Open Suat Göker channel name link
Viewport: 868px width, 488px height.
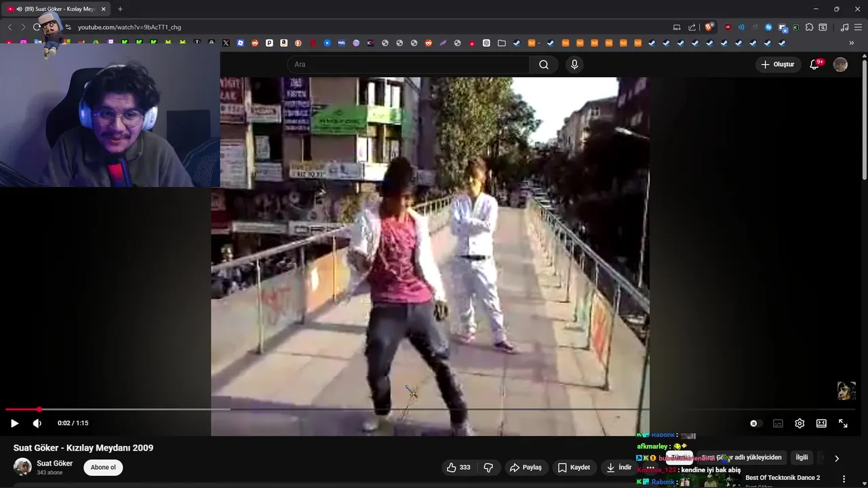[x=55, y=464]
